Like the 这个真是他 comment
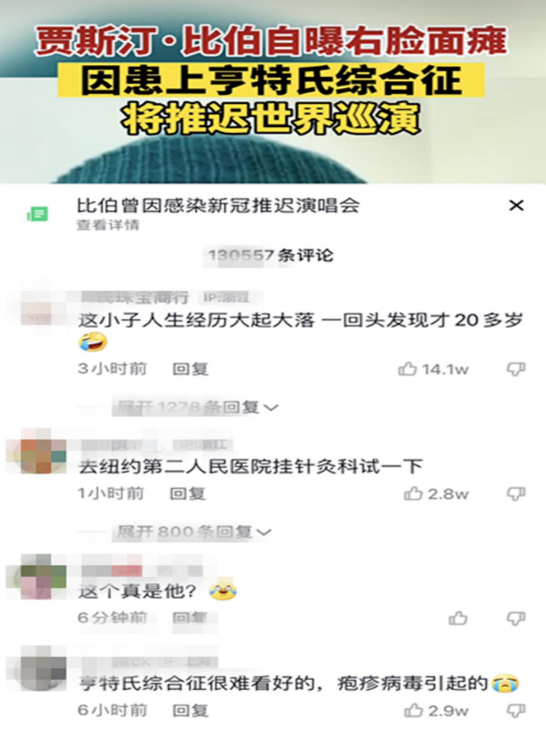This screenshot has height=733, width=546. pyautogui.click(x=458, y=618)
